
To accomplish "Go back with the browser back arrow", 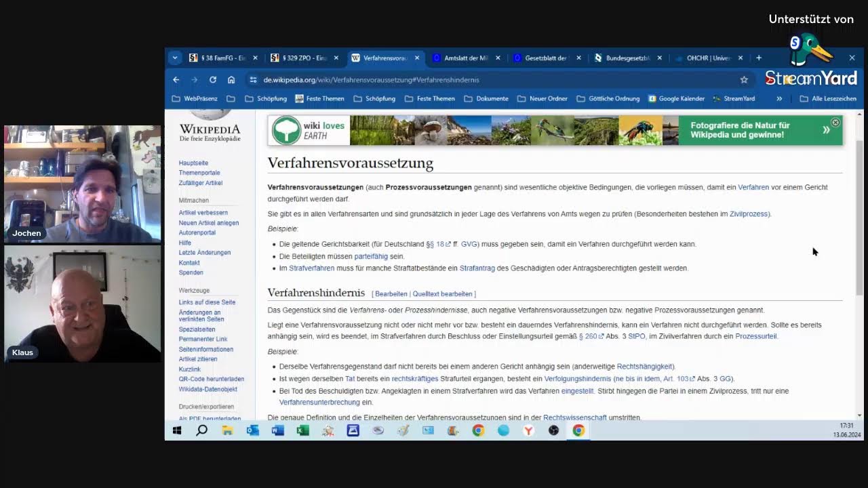I will point(176,80).
